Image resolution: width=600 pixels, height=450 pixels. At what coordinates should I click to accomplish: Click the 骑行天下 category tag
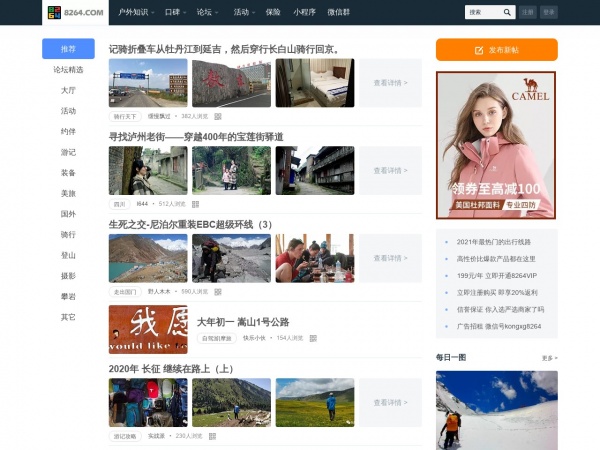(125, 116)
